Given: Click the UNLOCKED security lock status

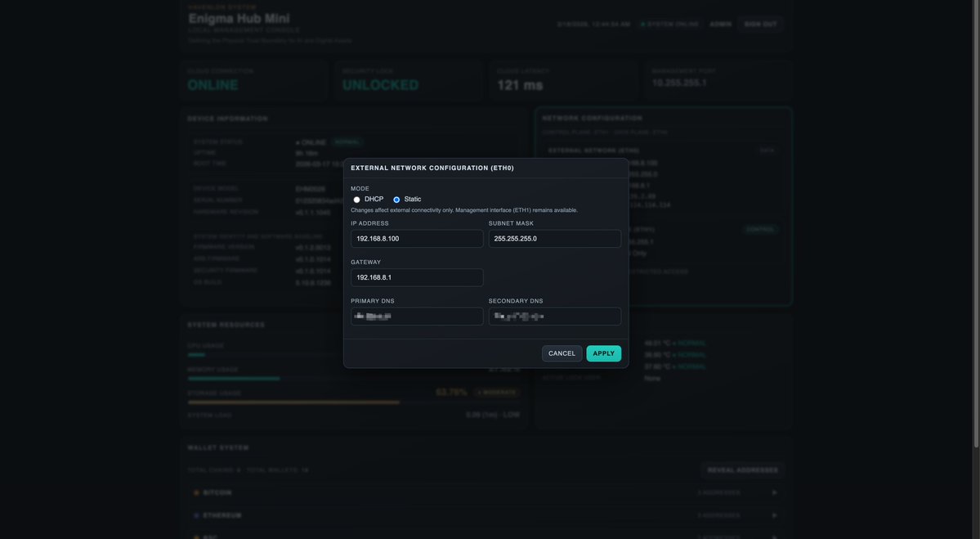Looking at the screenshot, I should [381, 85].
